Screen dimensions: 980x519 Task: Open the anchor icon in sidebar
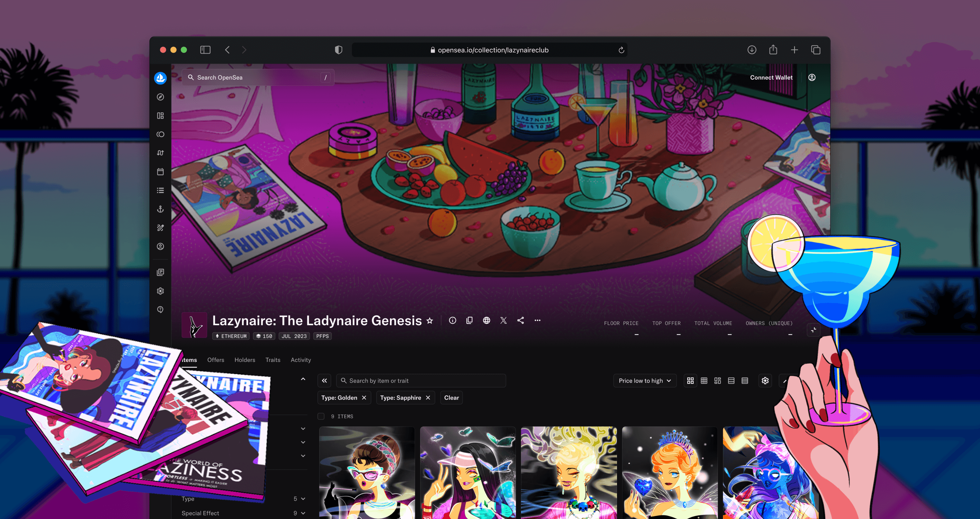160,209
